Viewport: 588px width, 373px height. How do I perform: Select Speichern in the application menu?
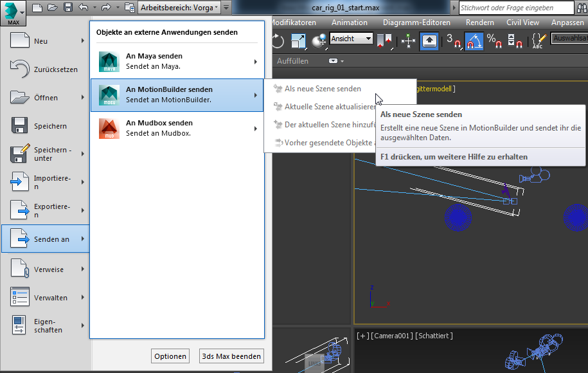tap(46, 125)
